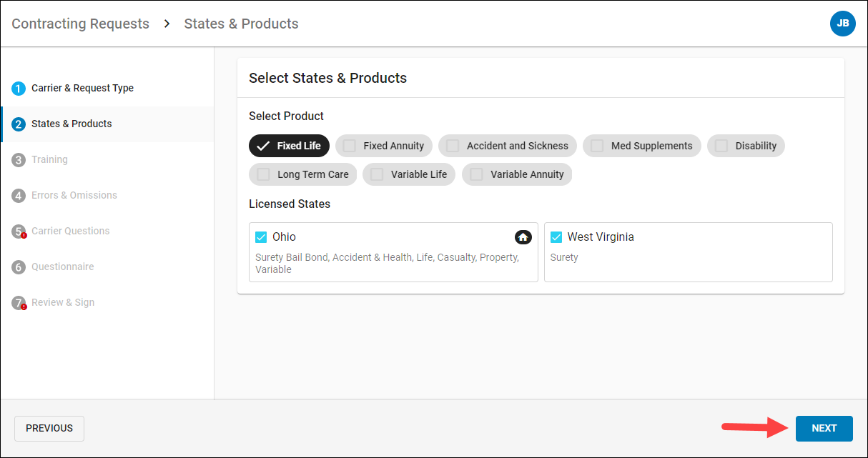Click the JB user avatar icon
This screenshot has height=458, width=868.
[842, 24]
